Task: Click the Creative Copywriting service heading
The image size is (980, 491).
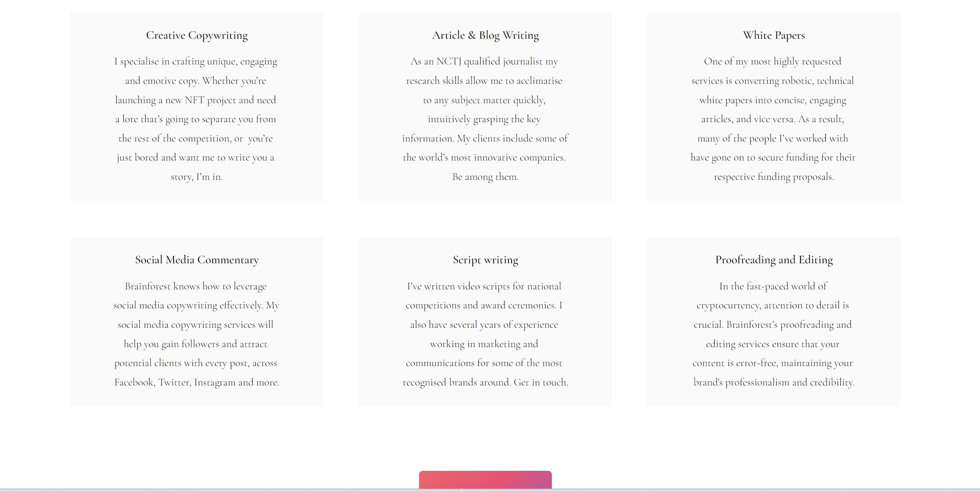Action: (x=196, y=35)
